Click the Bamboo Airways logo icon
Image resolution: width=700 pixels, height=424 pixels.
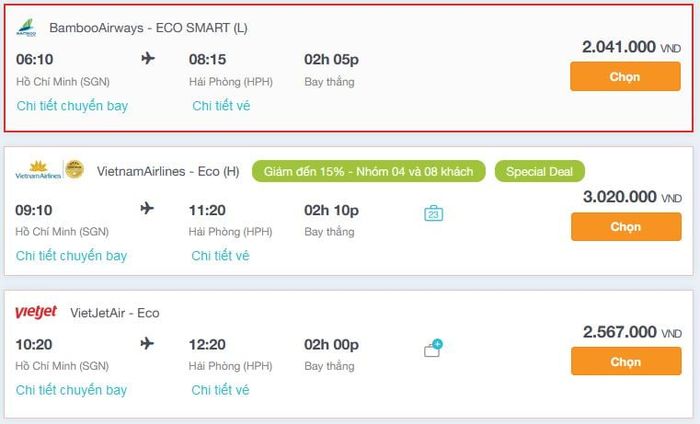[26, 28]
